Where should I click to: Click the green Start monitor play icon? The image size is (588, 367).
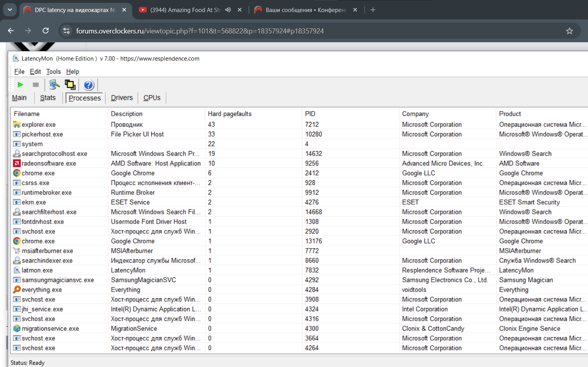click(x=21, y=85)
